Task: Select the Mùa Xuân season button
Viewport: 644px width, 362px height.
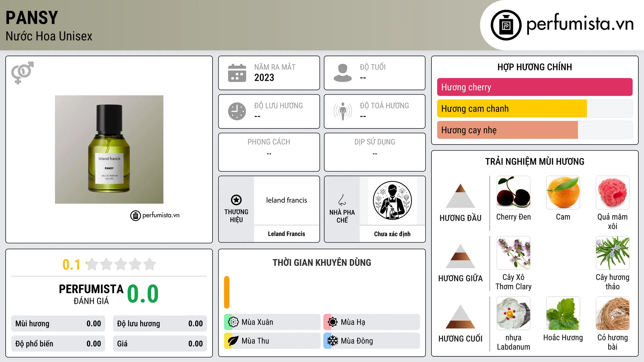Action: pos(272,322)
